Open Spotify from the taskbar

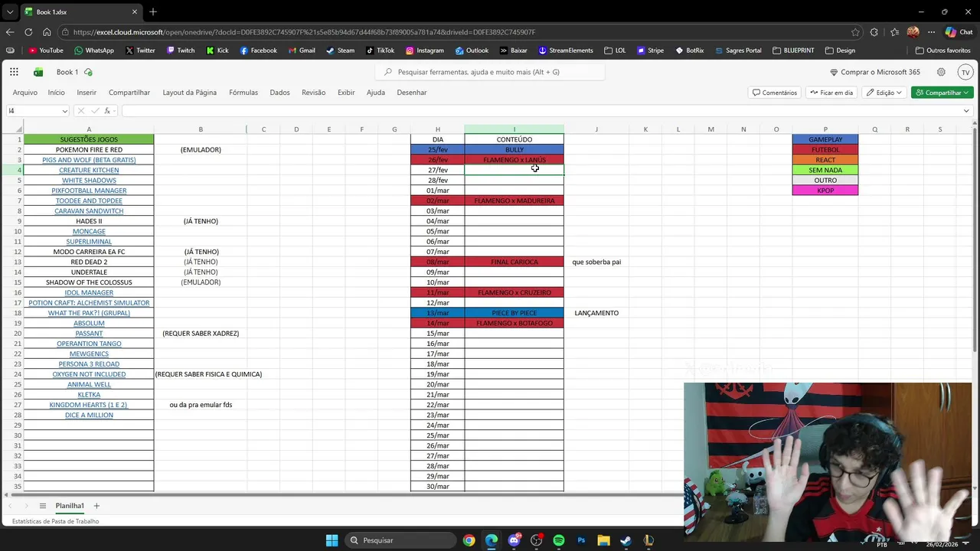tap(558, 540)
